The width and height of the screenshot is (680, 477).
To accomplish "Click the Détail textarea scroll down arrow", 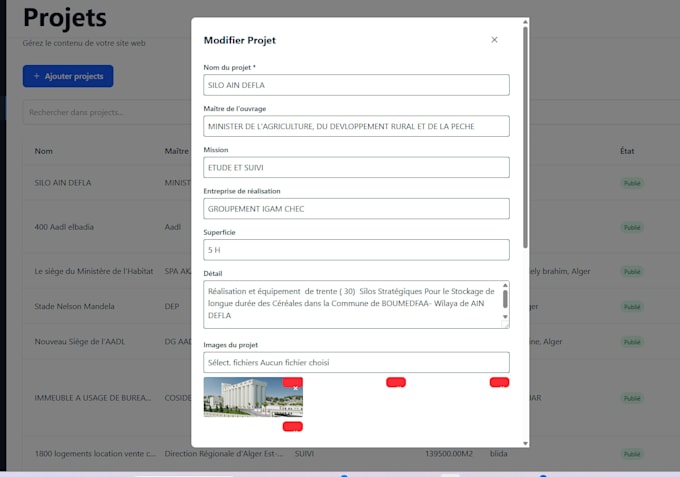I will tap(505, 317).
